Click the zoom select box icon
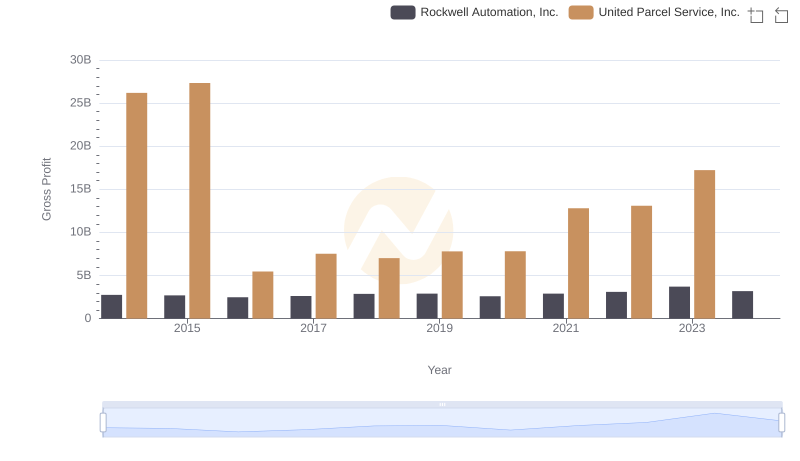 (756, 15)
